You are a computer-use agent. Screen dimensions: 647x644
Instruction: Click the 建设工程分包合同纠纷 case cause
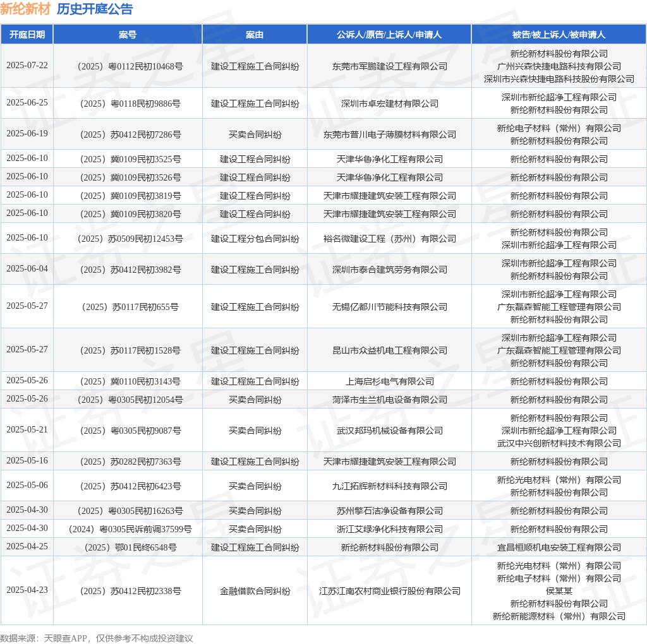coord(255,239)
